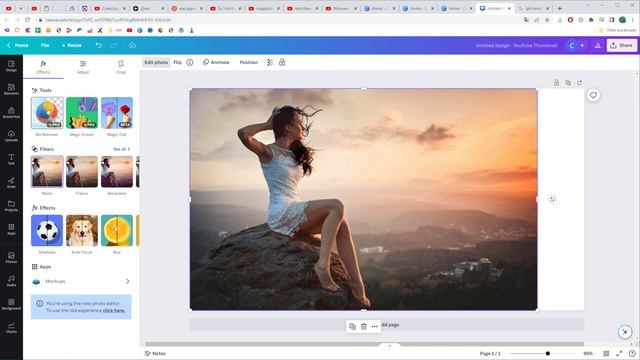Apply the Blur effect thumbnail

tap(117, 231)
